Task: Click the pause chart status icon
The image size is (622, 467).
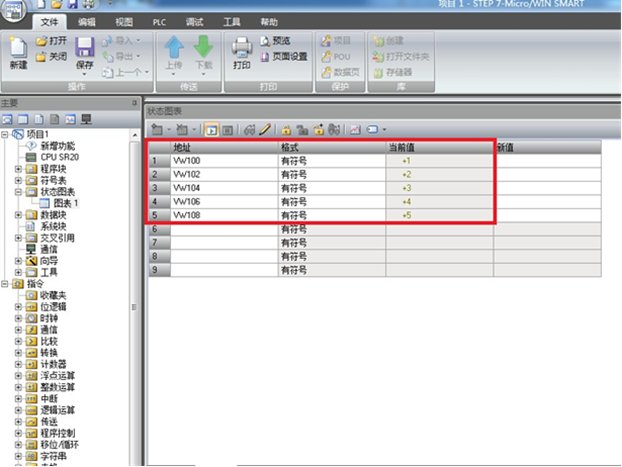Action: pyautogui.click(x=227, y=129)
